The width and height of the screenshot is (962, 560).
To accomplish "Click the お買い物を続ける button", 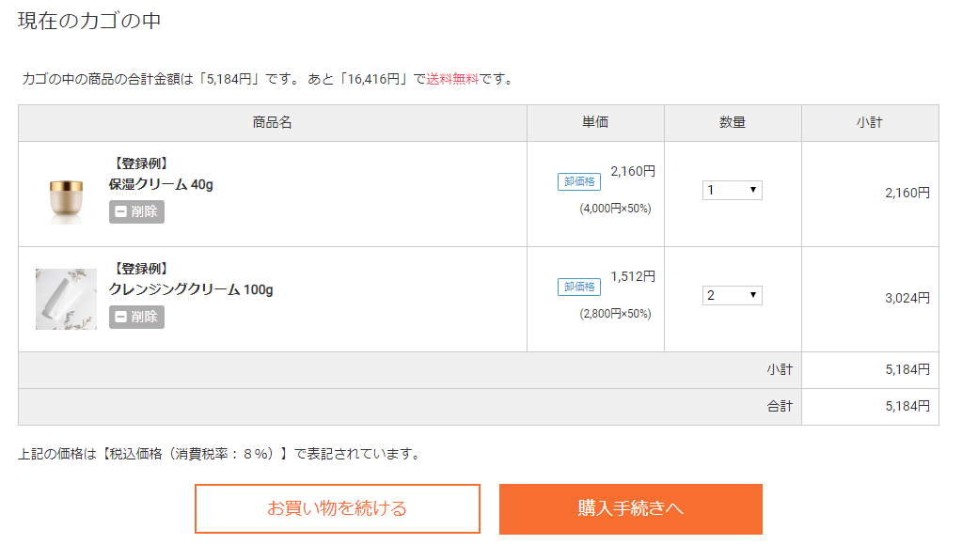I will coord(337,509).
